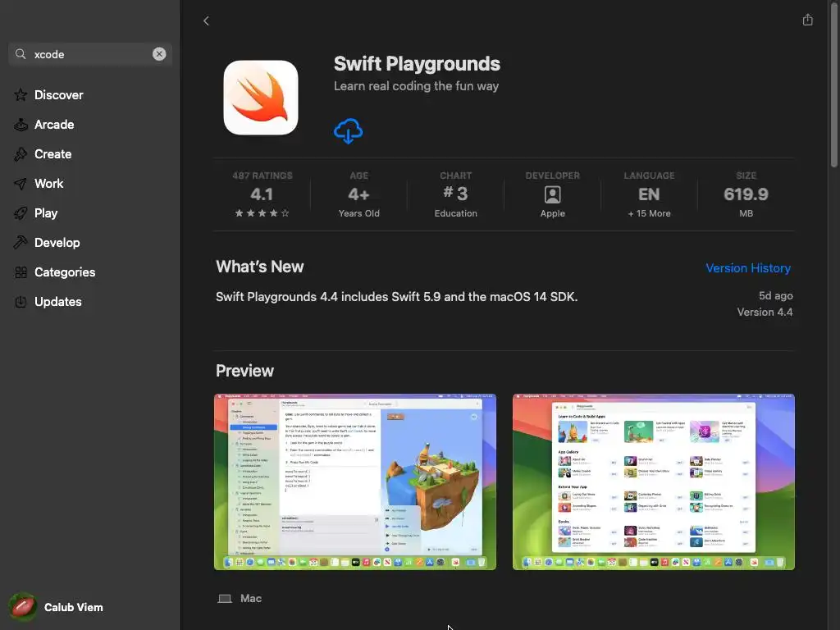Open the Arcade section
The image size is (840, 630).
point(54,125)
